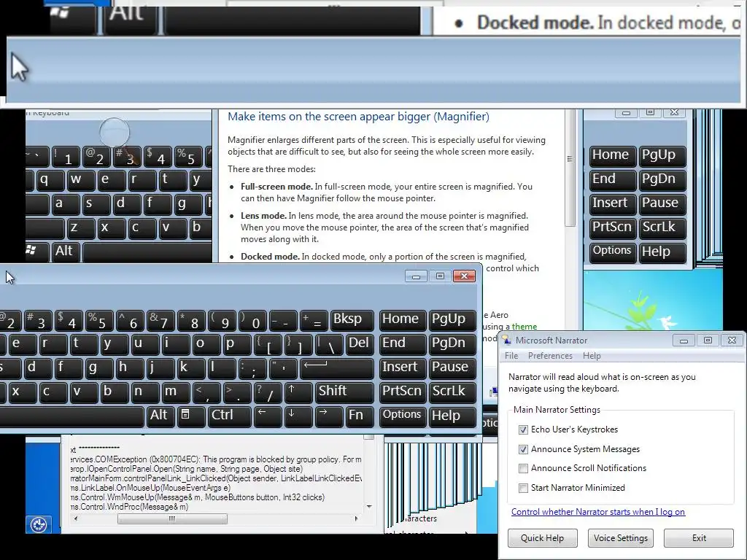This screenshot has height=560, width=747.
Task: Enable Announce Scroll Notifications
Action: [523, 468]
